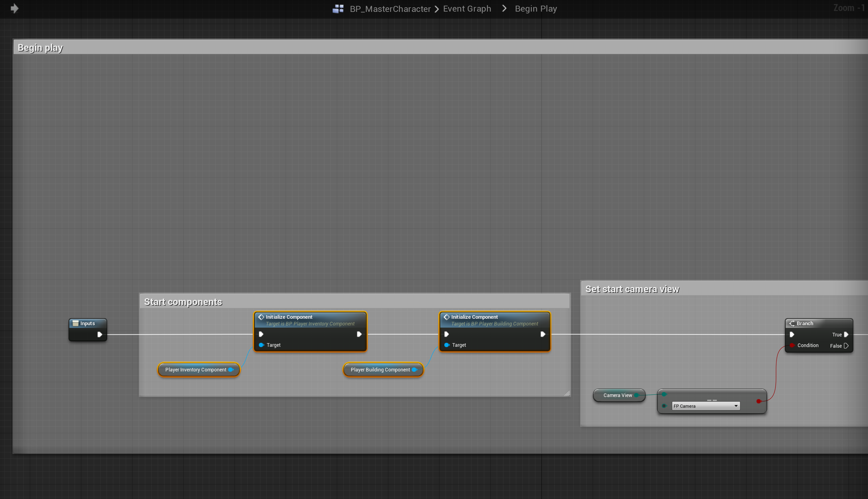Select the Player Building Component variable node
868x499 pixels.
click(379, 369)
